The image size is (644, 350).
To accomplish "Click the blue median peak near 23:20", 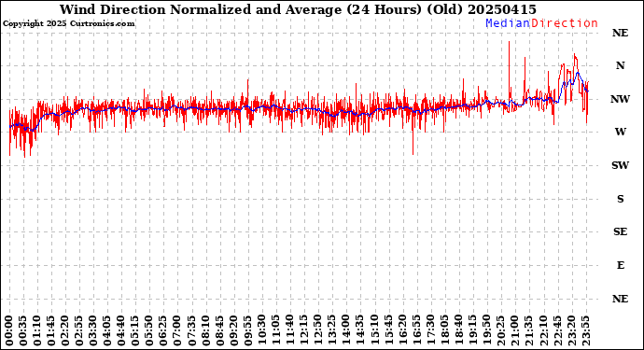I will click(x=578, y=73).
